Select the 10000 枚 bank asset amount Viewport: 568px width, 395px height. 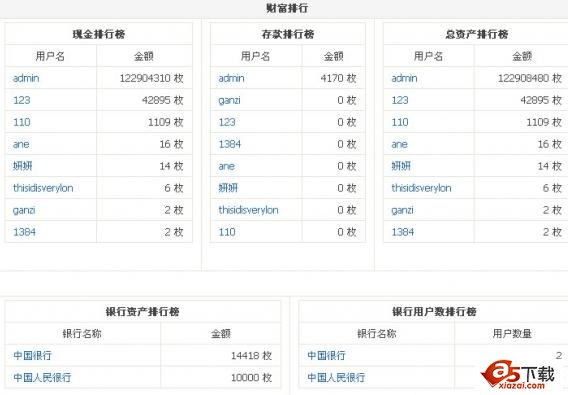(251, 378)
